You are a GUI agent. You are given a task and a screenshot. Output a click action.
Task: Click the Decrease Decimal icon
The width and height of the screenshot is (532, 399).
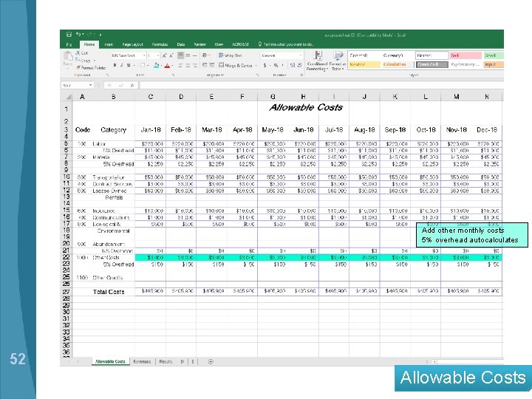[x=299, y=65]
